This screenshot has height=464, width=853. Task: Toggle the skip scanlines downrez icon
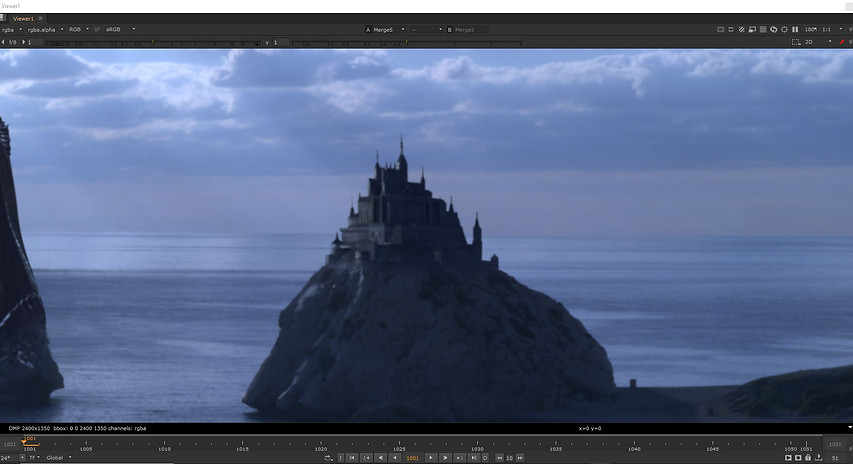point(763,29)
